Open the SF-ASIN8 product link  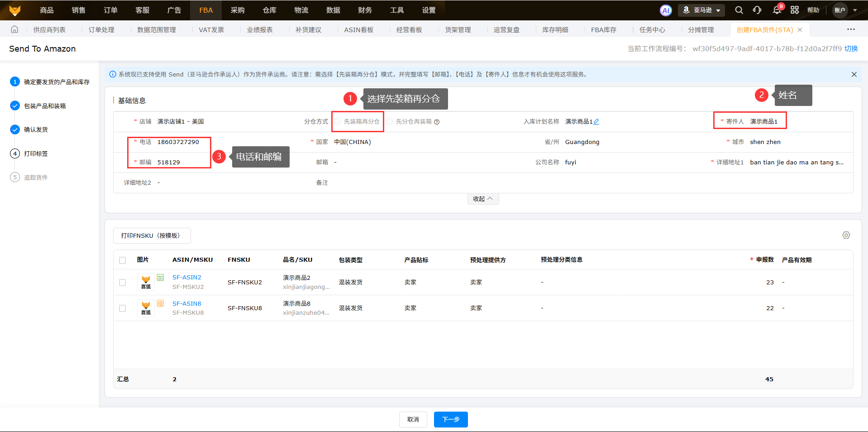tap(186, 303)
